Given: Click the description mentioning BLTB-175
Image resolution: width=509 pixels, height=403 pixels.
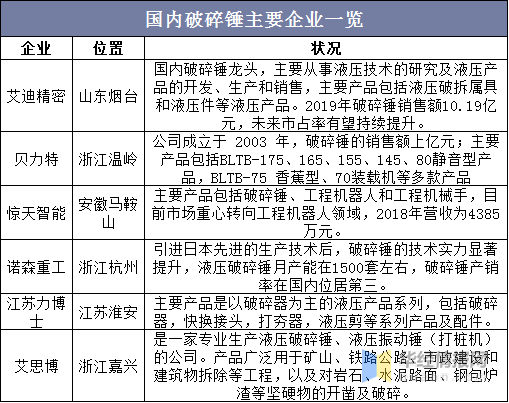Looking at the screenshot, I should 326,159.
